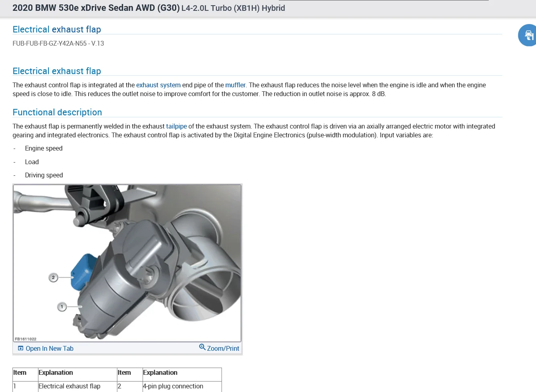This screenshot has width=536, height=392.
Task: Click the 'exhaust system' hyperlink
Action: coord(158,85)
